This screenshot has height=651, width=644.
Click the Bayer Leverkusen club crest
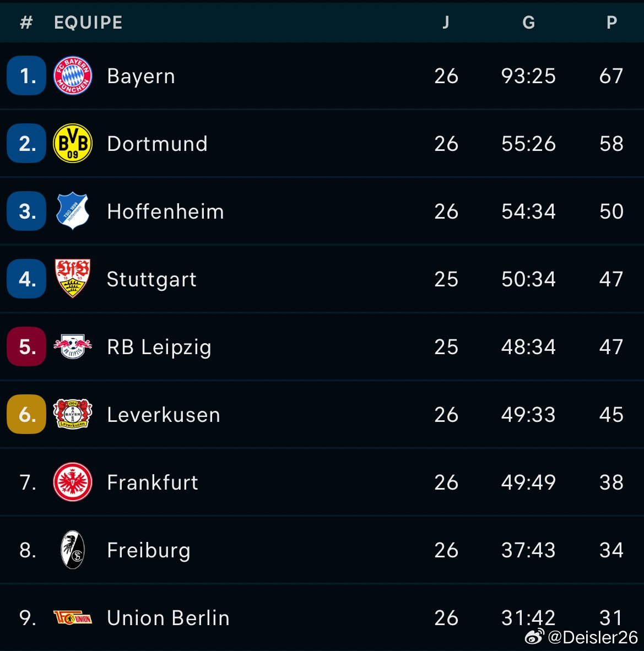pos(73,414)
